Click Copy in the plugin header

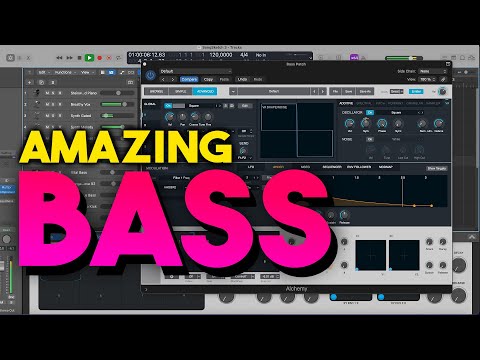click(x=208, y=79)
